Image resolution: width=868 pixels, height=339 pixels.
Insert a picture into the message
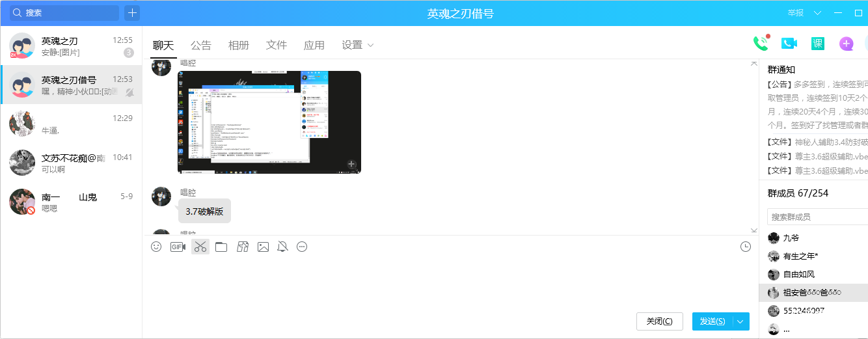(263, 247)
